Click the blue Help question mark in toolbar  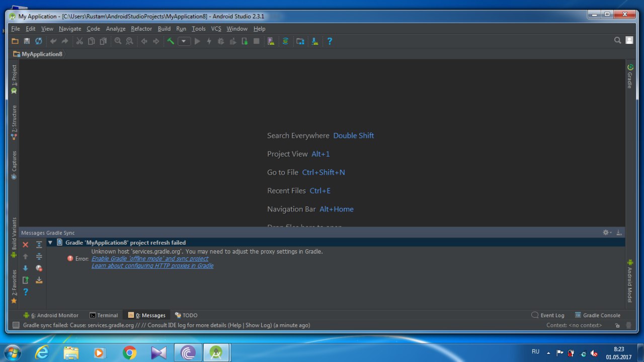pyautogui.click(x=330, y=41)
